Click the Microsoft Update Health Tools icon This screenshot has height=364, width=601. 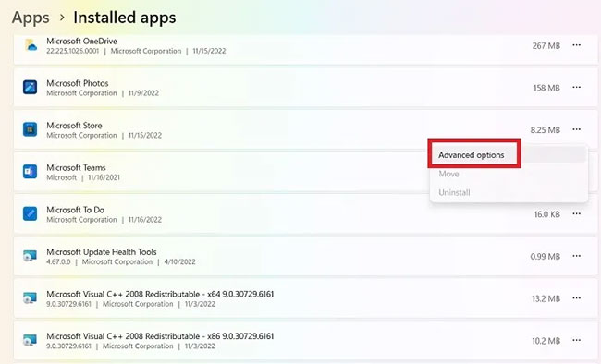(30, 256)
